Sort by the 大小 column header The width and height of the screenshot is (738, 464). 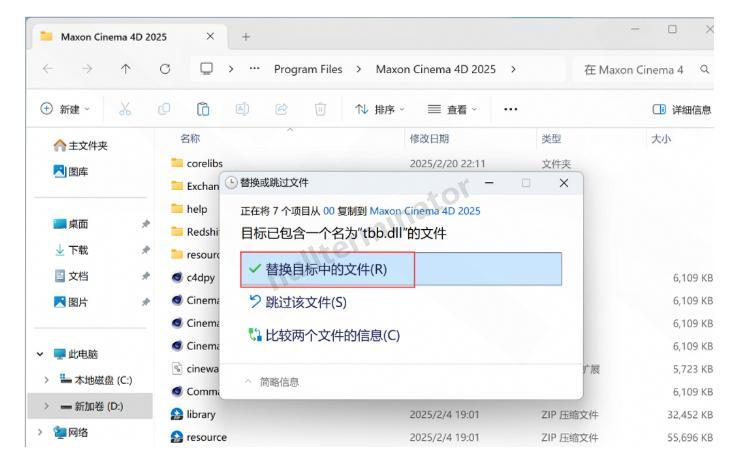[x=661, y=138]
